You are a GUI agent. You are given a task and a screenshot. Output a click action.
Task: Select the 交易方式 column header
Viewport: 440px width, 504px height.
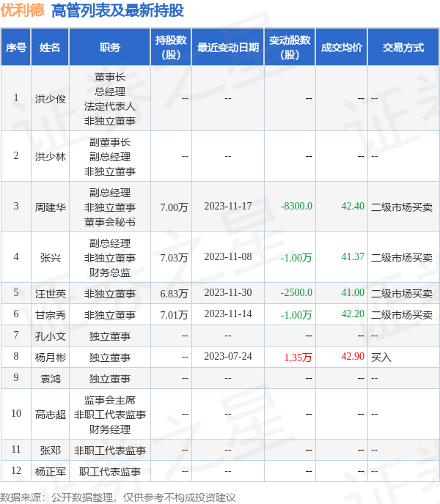click(x=403, y=47)
